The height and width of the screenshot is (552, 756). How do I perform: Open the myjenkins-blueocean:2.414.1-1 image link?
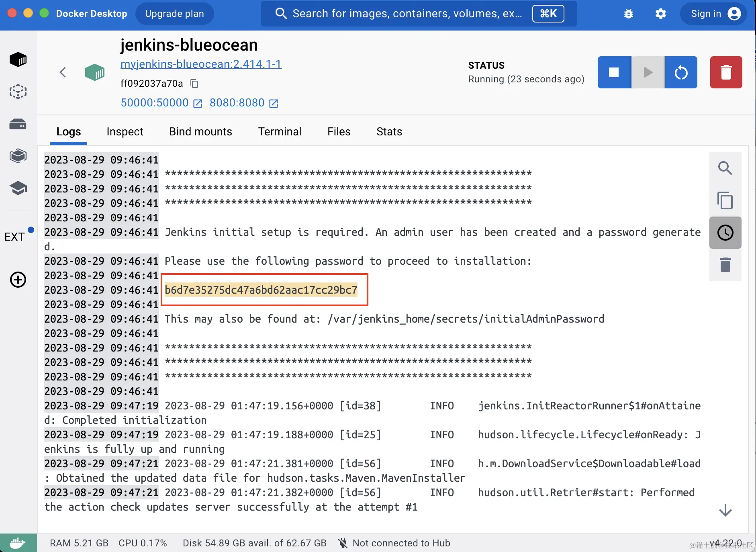point(201,64)
